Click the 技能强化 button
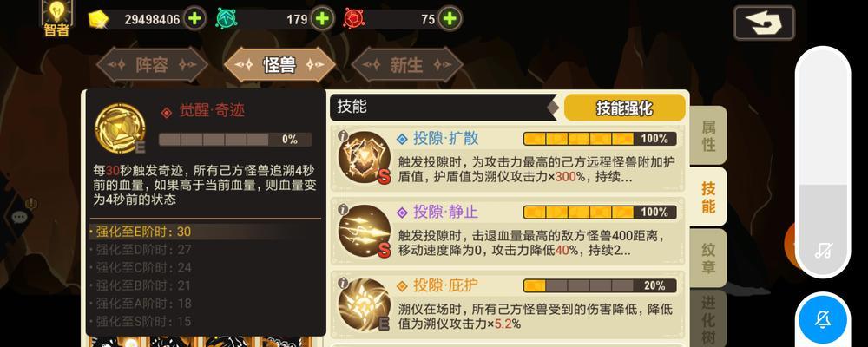Image resolution: width=868 pixels, height=347 pixels. [624, 108]
